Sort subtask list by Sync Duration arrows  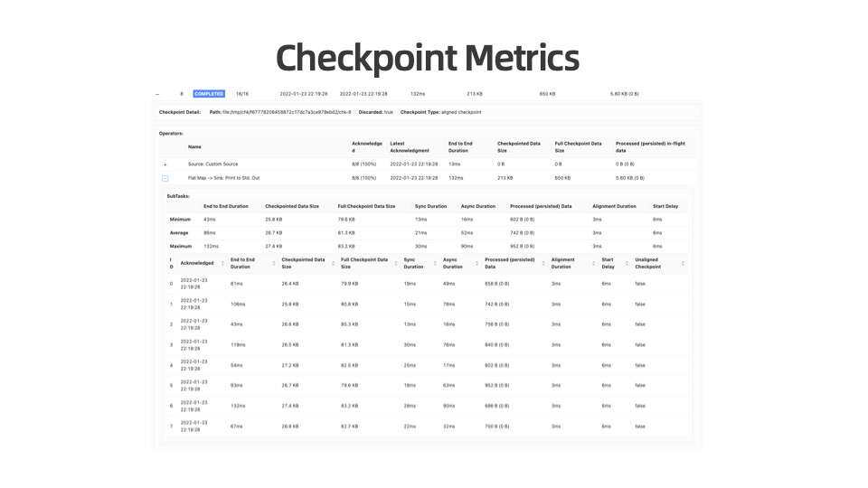435,263
